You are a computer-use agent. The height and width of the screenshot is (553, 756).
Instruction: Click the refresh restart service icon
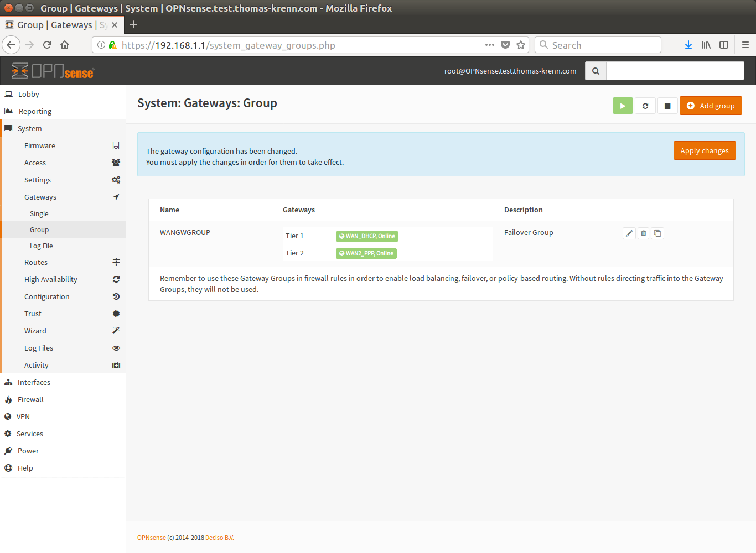tap(645, 106)
